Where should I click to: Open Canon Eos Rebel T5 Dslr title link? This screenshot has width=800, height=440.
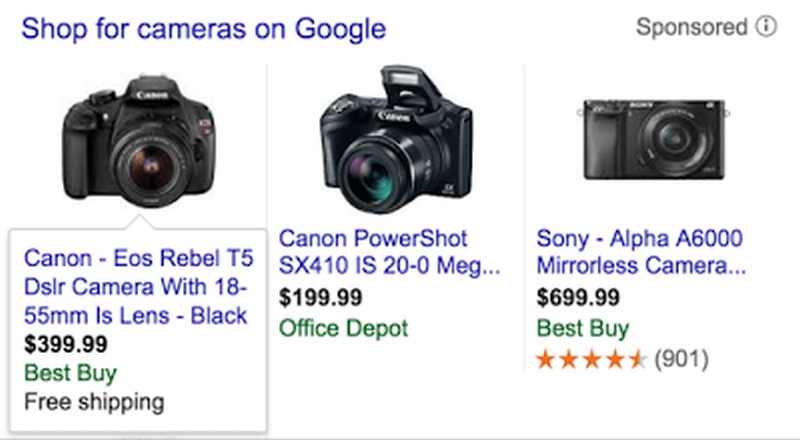click(138, 287)
